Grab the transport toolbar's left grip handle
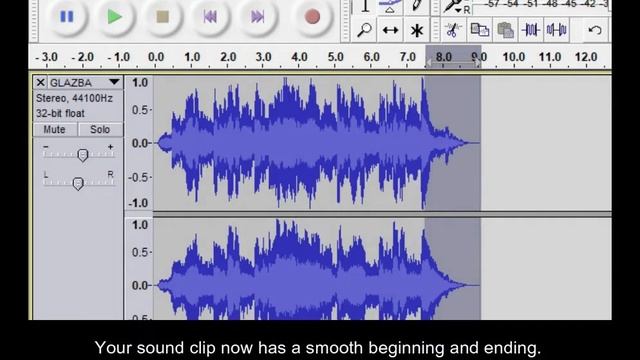Viewport: 640px width, 360px height. point(34,20)
